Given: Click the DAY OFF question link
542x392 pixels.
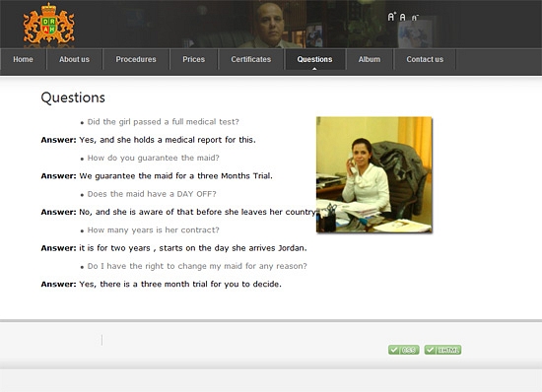Looking at the screenshot, I should pyautogui.click(x=152, y=194).
